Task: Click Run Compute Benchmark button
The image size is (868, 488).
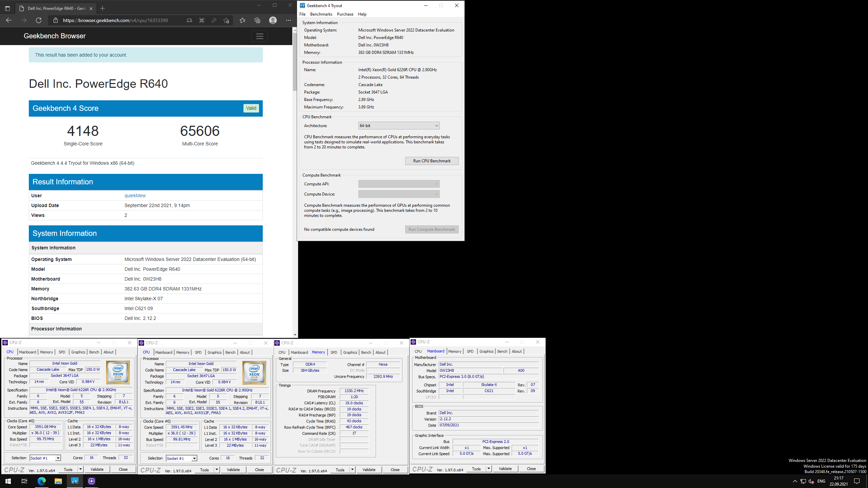Action: (432, 229)
